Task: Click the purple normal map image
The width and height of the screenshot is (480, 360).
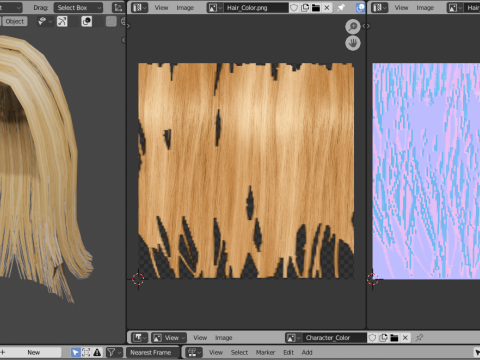Action: 426,170
